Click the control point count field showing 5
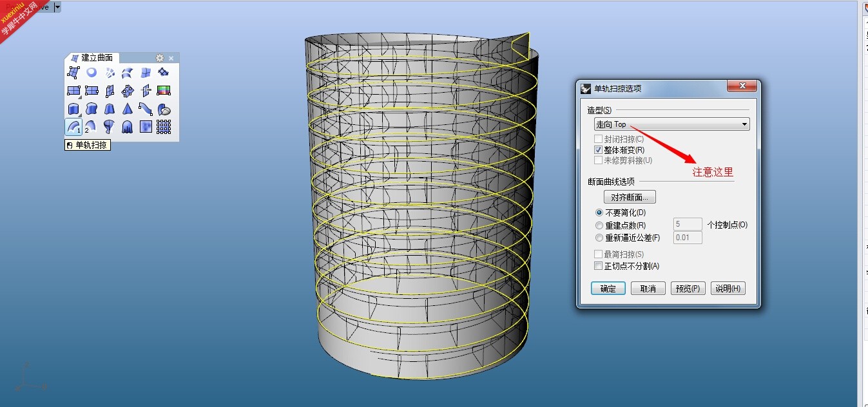The image size is (868, 407). [x=688, y=224]
